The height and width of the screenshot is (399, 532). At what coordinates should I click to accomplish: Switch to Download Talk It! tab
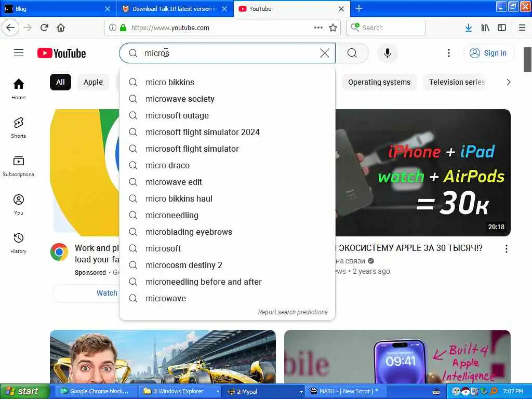(175, 9)
